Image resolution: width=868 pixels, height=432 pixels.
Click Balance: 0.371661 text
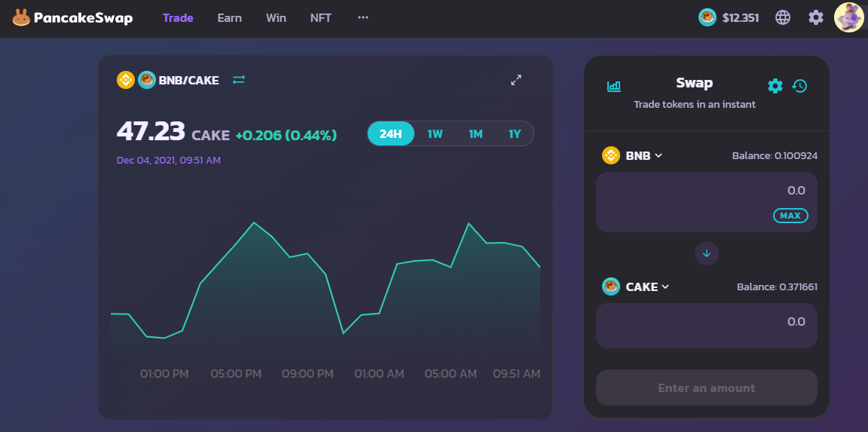click(x=777, y=287)
